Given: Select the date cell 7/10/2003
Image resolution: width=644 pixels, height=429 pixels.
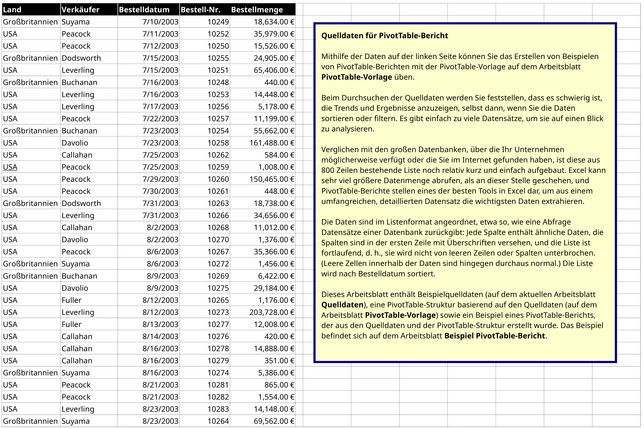Looking at the screenshot, I should pyautogui.click(x=148, y=22).
